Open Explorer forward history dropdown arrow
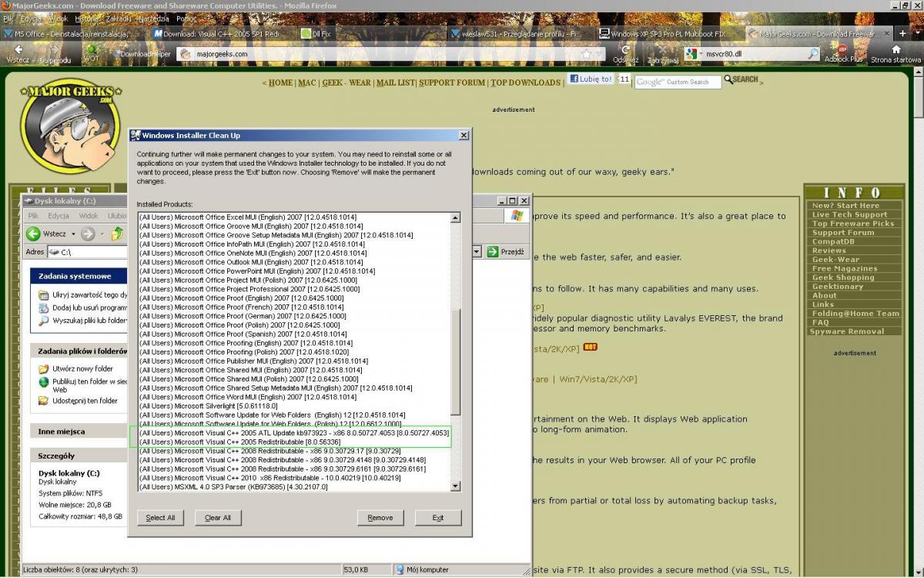Viewport: 924px width, 578px height. tap(102, 234)
